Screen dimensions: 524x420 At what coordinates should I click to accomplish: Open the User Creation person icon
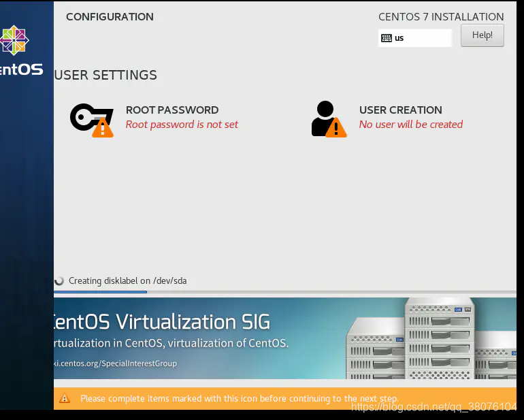tap(329, 119)
